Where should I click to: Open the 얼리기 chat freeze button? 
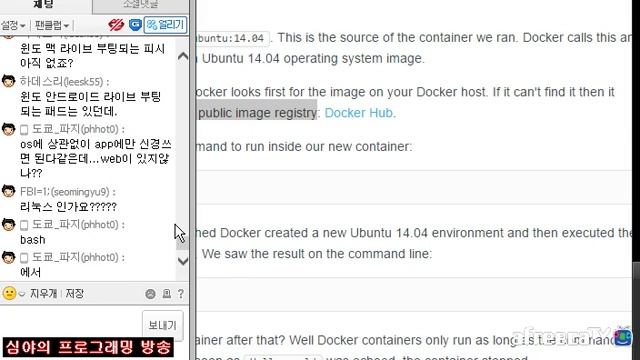[165, 25]
